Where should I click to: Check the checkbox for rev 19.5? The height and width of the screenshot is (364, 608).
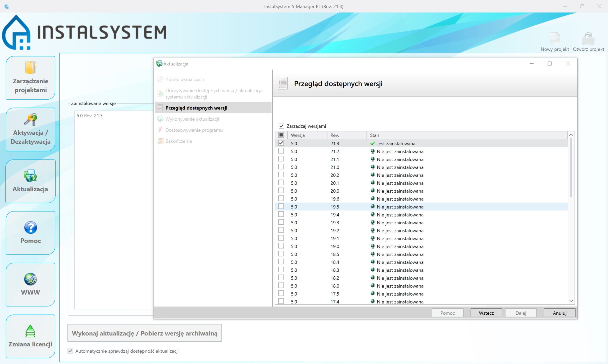click(x=281, y=206)
